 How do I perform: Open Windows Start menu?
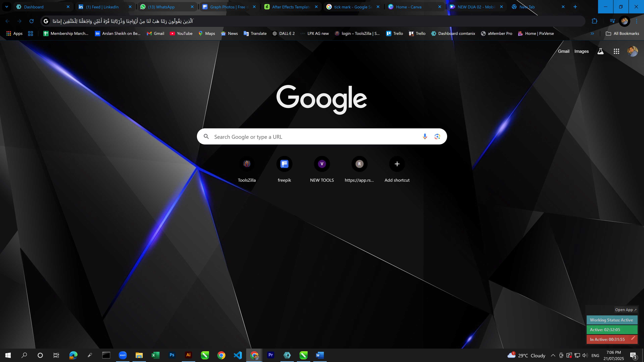[x=8, y=355]
